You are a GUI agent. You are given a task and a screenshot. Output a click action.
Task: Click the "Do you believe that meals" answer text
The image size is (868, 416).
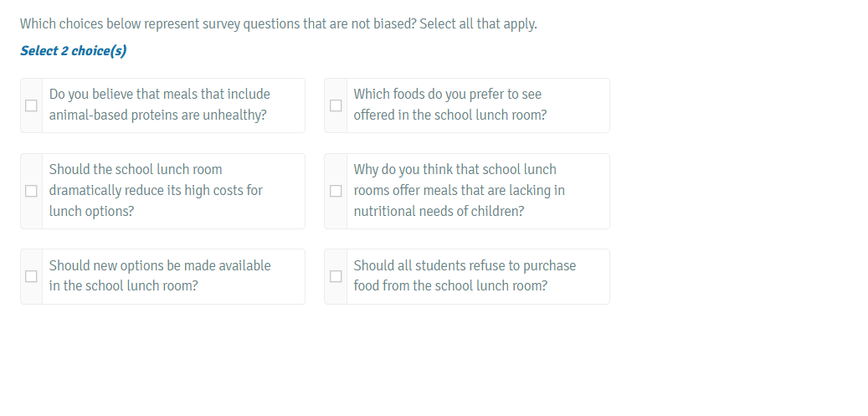pos(159,95)
